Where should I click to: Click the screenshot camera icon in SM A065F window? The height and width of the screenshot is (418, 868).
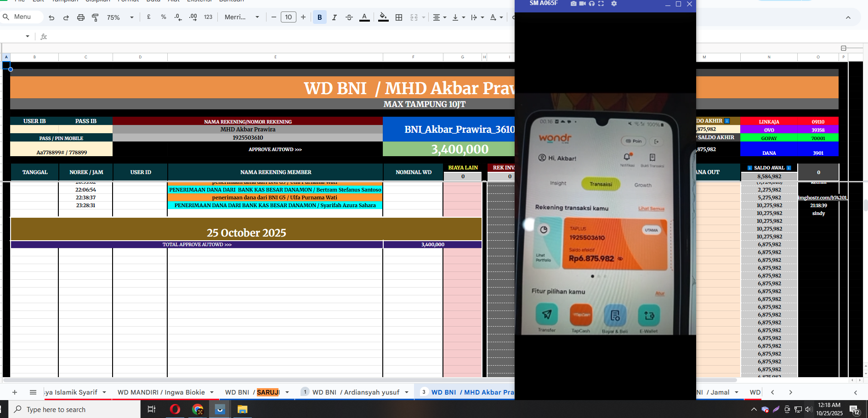coord(573,3)
